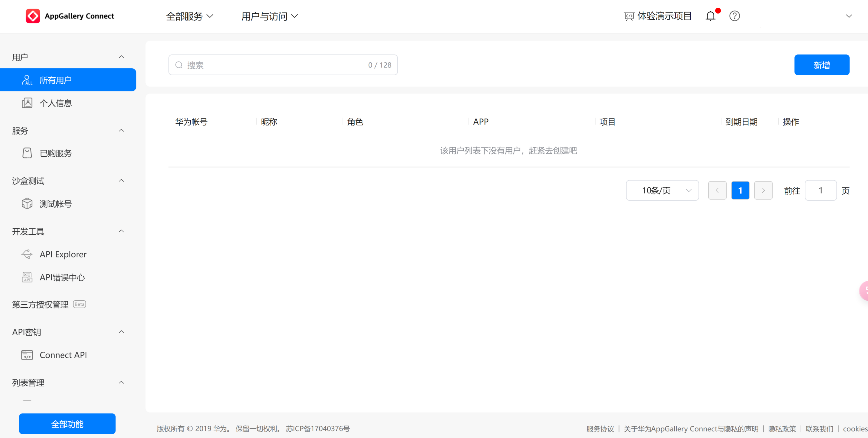Click the 华为帐号 column header
Image resolution: width=868 pixels, height=438 pixels.
pyautogui.click(x=191, y=122)
